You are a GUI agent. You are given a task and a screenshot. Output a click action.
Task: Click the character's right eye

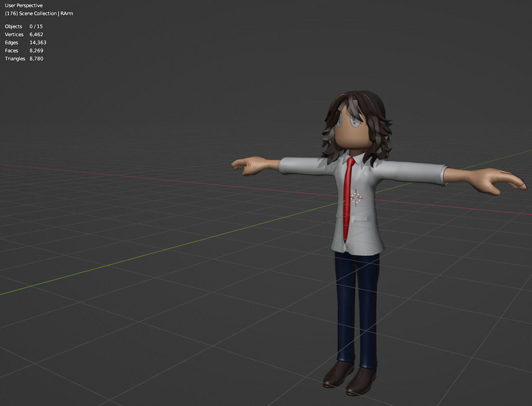[341, 120]
